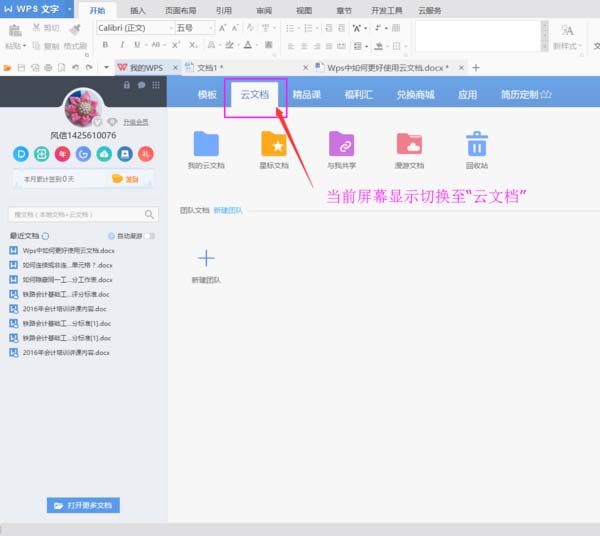
Task: Open recent file 2016年会计培训讲课内容.doc
Action: click(58, 309)
